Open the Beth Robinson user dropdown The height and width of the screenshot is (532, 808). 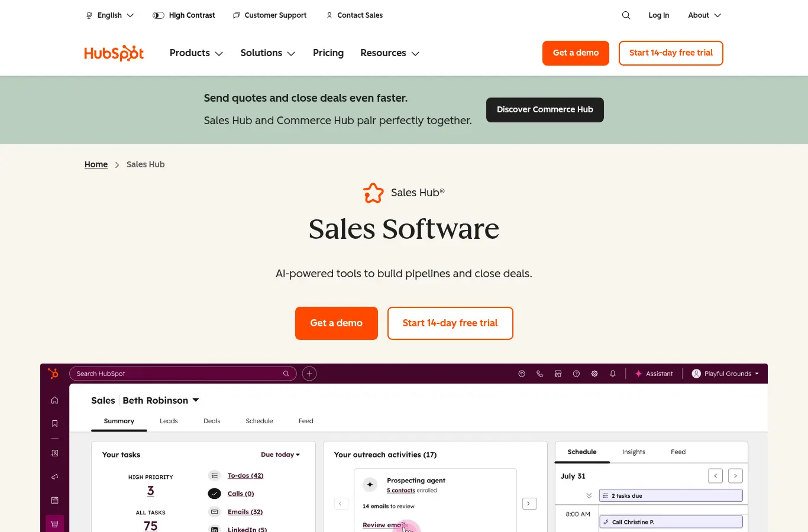pos(161,400)
